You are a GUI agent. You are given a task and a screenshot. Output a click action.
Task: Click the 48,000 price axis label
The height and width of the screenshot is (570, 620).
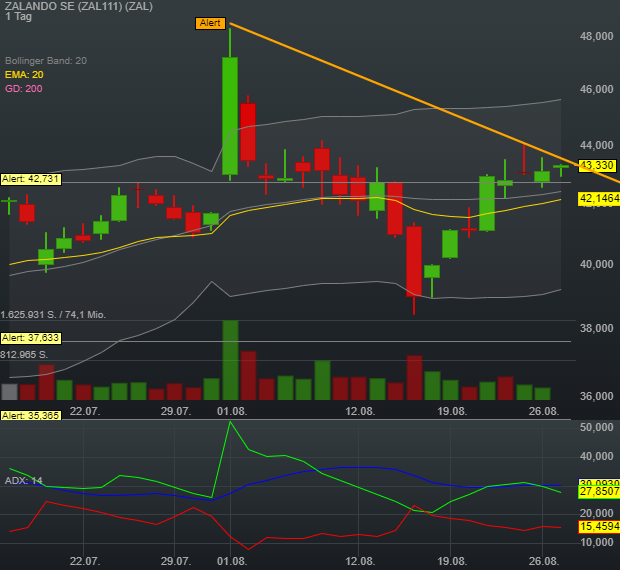596,36
